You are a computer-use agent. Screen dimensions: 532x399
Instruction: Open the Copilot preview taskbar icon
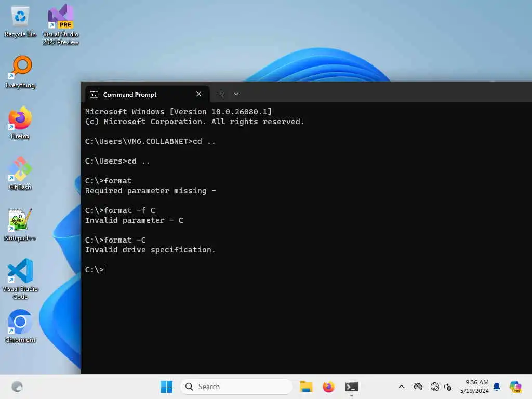pyautogui.click(x=515, y=387)
